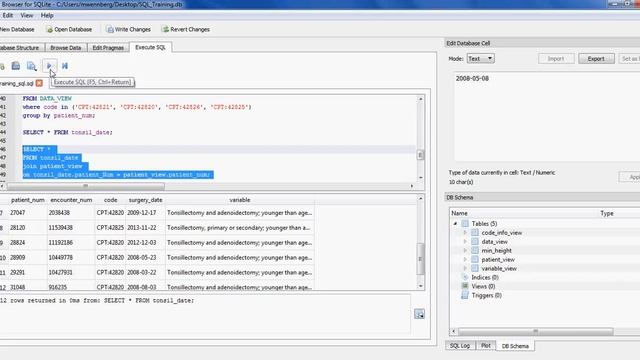Switch to Browse Data tab
This screenshot has width=640, height=360.
[x=65, y=48]
